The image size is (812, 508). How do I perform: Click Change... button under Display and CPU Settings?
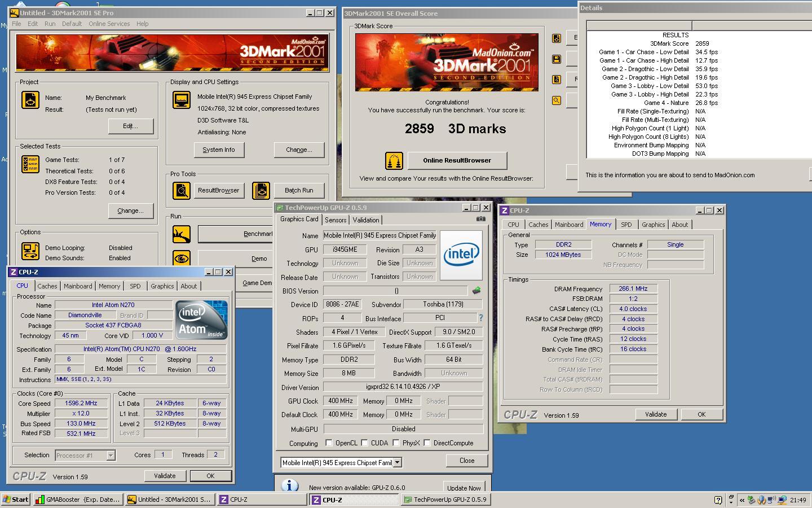pos(299,150)
